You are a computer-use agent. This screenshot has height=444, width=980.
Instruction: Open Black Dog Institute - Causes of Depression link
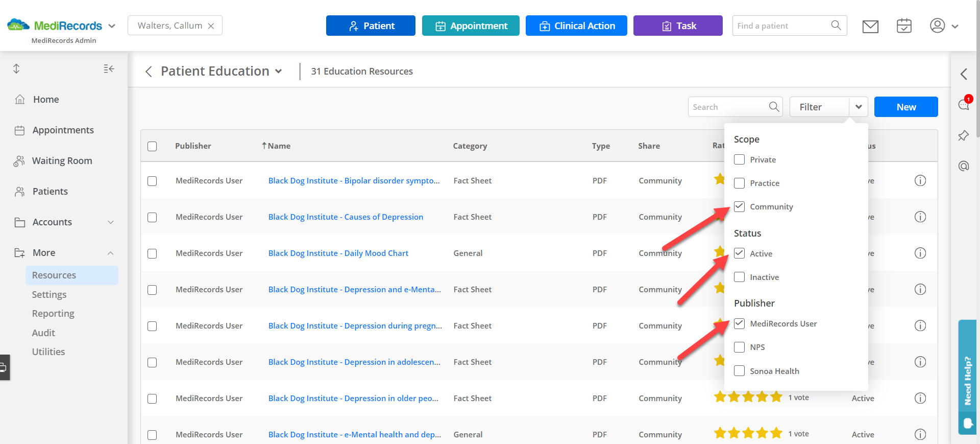click(x=346, y=217)
